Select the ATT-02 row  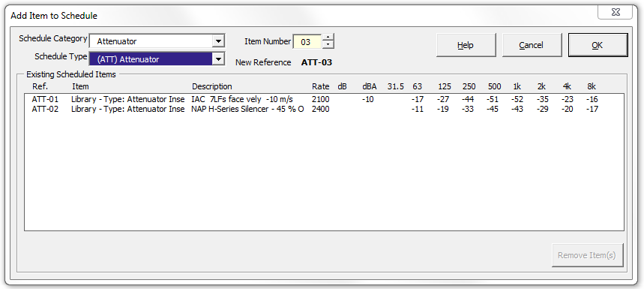coord(324,110)
